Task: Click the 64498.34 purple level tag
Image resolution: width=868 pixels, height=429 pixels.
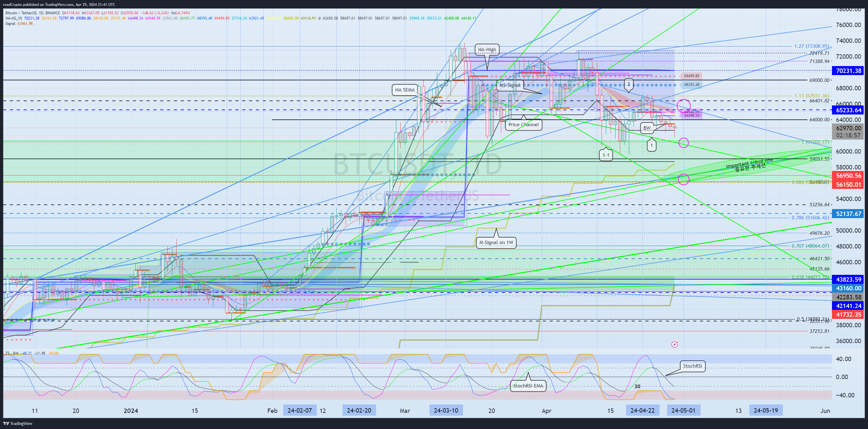Action: point(691,116)
